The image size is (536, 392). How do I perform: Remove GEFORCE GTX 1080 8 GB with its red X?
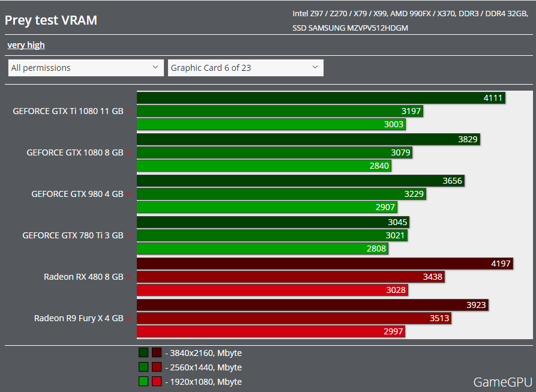(x=129, y=152)
